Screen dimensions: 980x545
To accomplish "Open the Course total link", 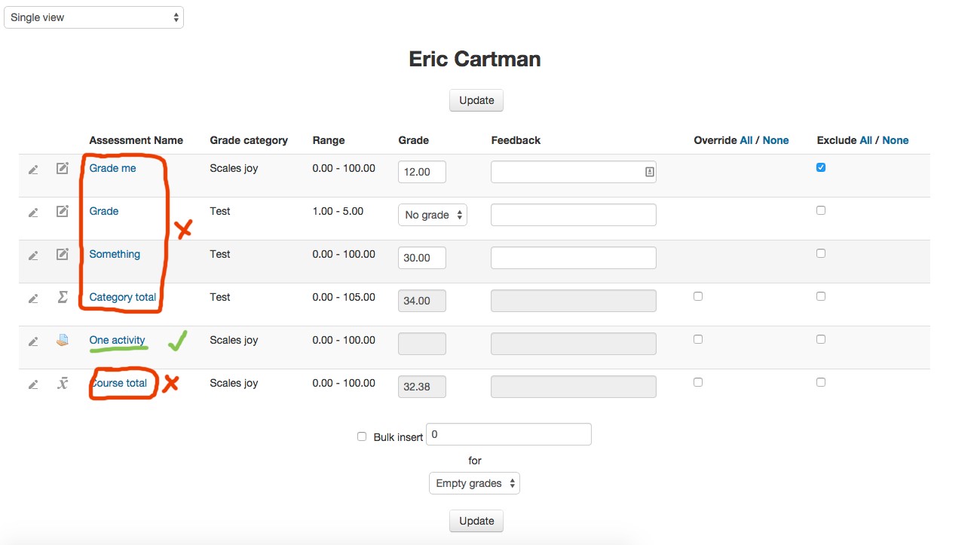I will (119, 383).
